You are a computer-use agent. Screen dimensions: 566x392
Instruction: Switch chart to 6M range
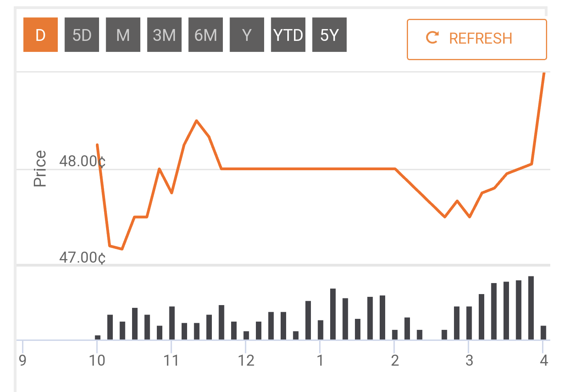point(206,35)
